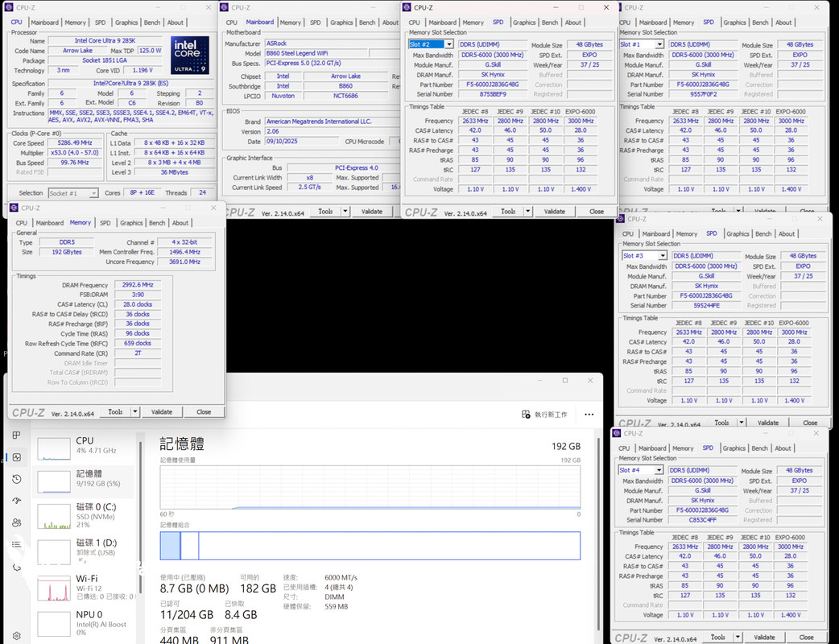Open the Slot #2 memory slot dropdown
This screenshot has width=839, height=644.
[449, 44]
